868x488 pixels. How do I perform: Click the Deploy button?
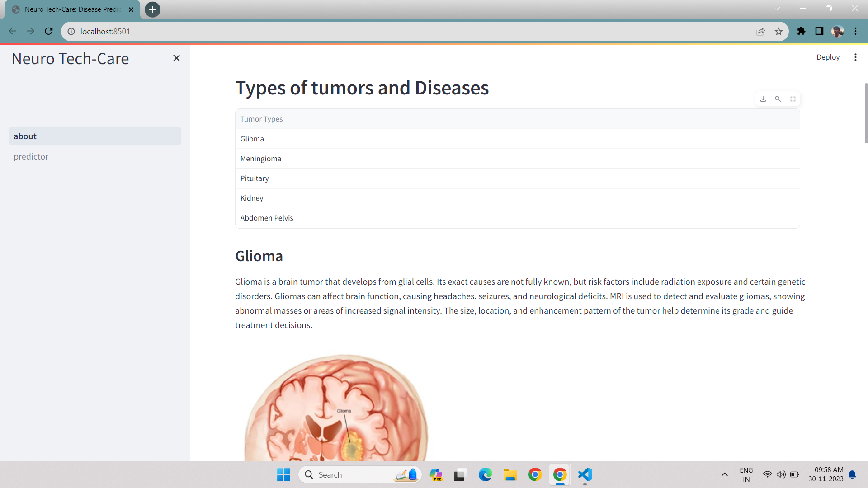point(828,57)
